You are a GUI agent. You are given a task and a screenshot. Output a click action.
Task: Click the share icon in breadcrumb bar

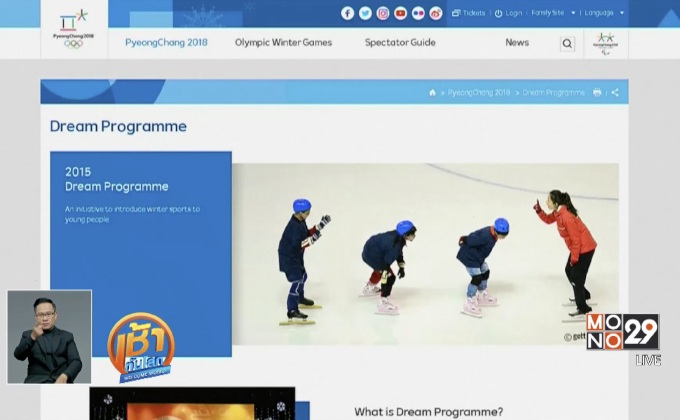point(615,92)
